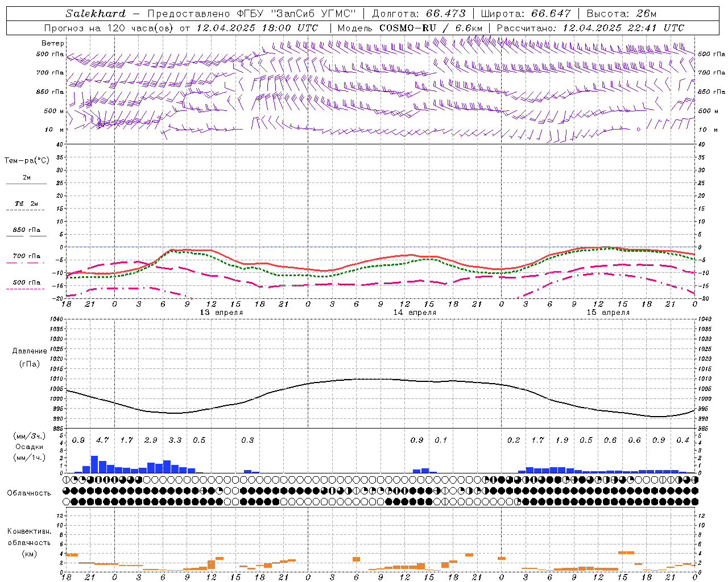Click the Высота: 26м header field
The width and height of the screenshot is (728, 582).
pyautogui.click(x=622, y=14)
